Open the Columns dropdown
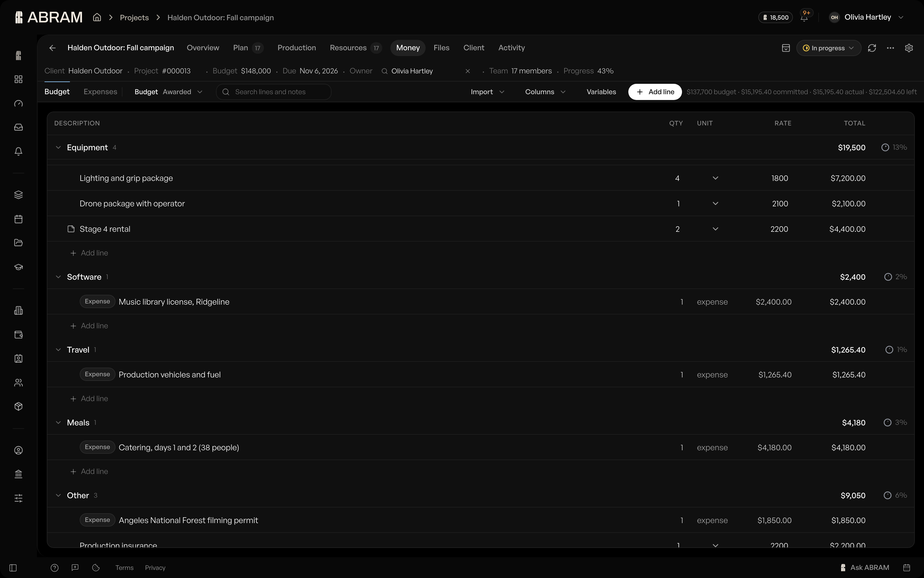This screenshot has width=924, height=578. (x=545, y=92)
